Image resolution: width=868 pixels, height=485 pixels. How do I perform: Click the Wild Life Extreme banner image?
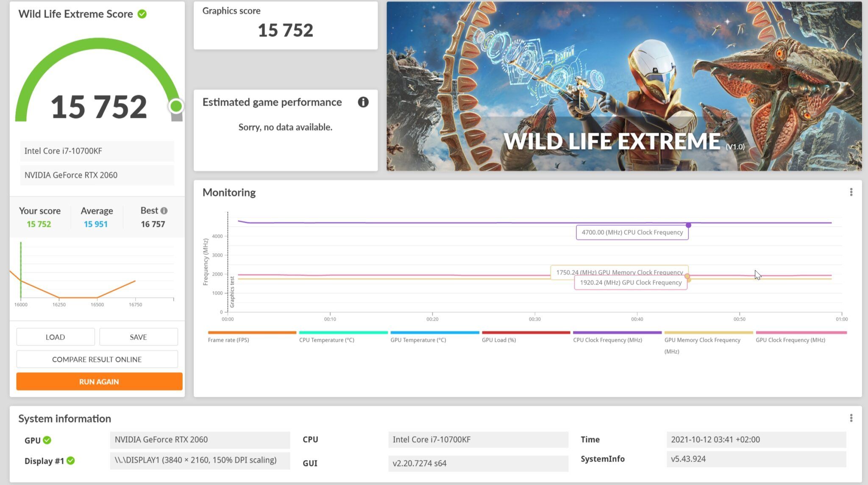click(624, 86)
